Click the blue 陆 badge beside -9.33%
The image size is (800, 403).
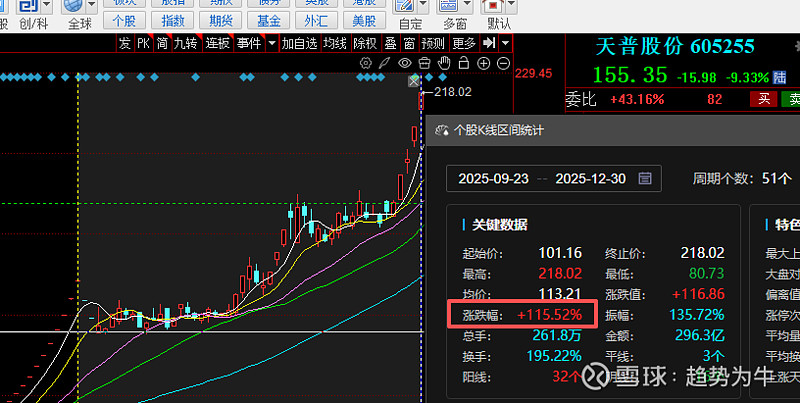point(779,78)
